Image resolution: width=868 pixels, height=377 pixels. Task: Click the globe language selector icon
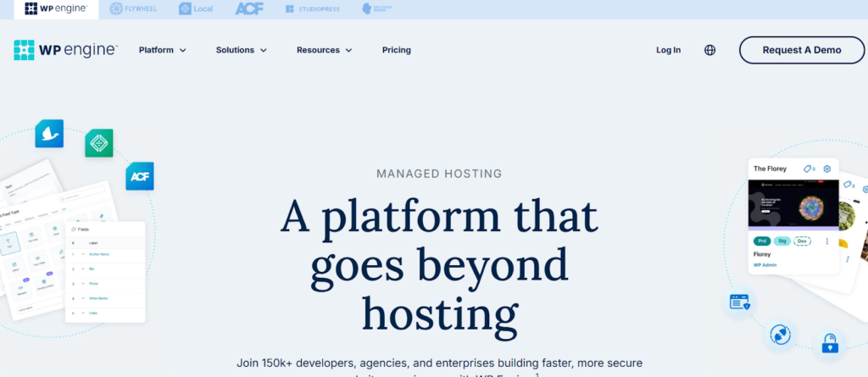point(709,50)
